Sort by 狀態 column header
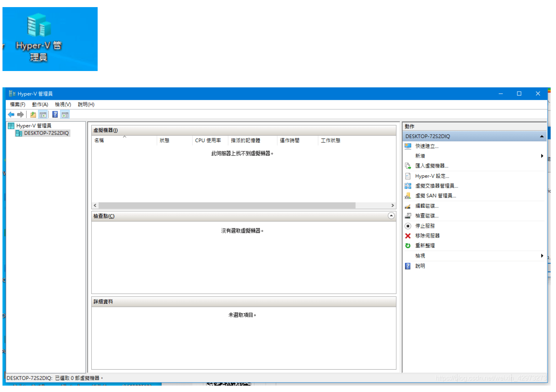556x392 pixels. point(174,141)
